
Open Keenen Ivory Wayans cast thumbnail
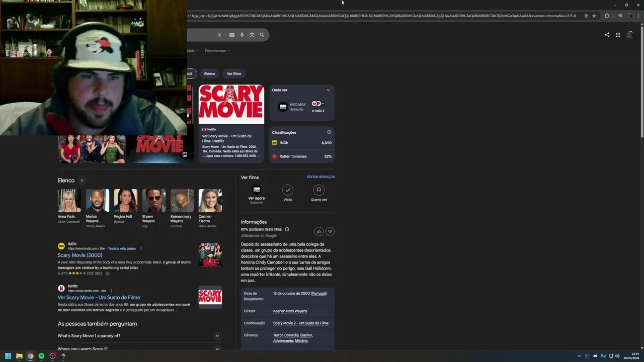[x=182, y=201]
